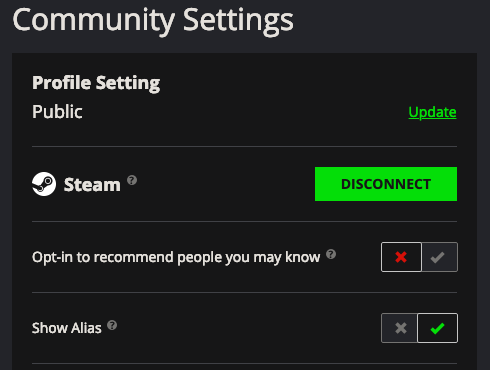Click the Community Settings page heading

point(153,21)
